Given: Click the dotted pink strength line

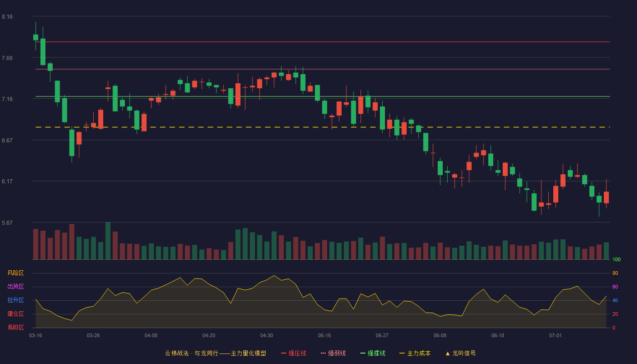Looking at the screenshot, I should (323, 69).
